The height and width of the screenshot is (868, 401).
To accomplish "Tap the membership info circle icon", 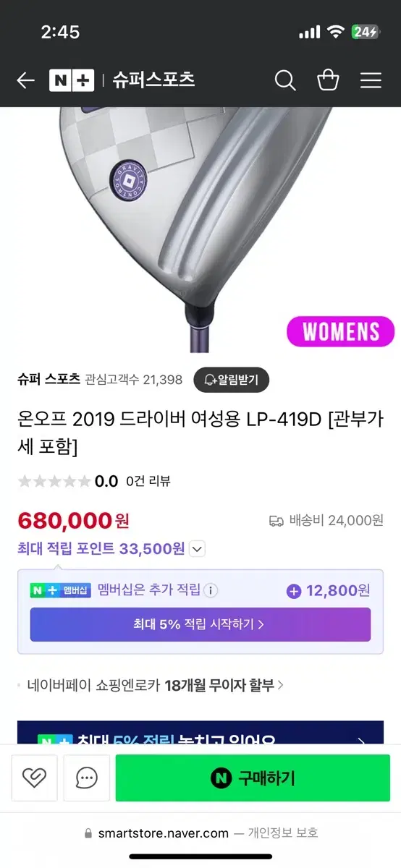I will tap(211, 590).
